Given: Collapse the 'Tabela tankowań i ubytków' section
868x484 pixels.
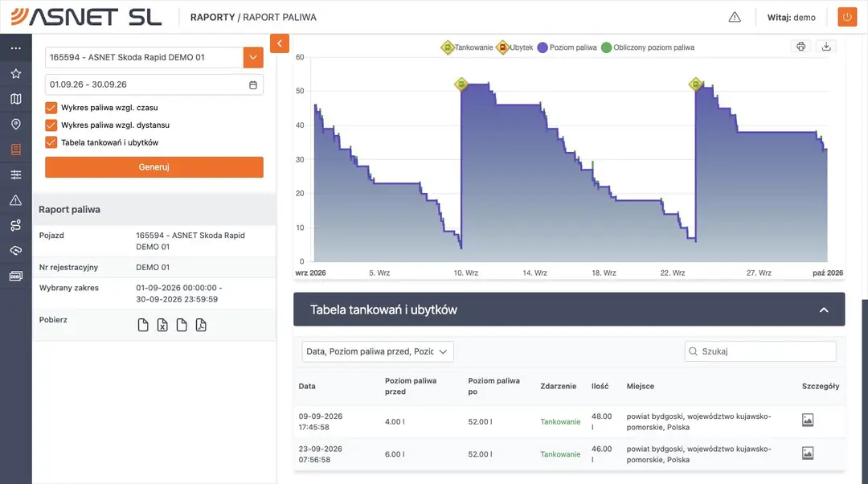Looking at the screenshot, I should (x=824, y=310).
